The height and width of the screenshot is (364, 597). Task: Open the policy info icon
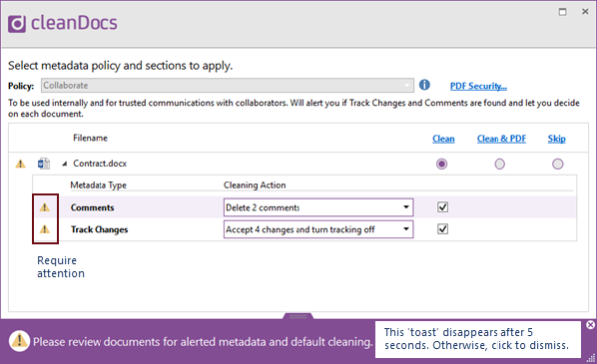[424, 85]
